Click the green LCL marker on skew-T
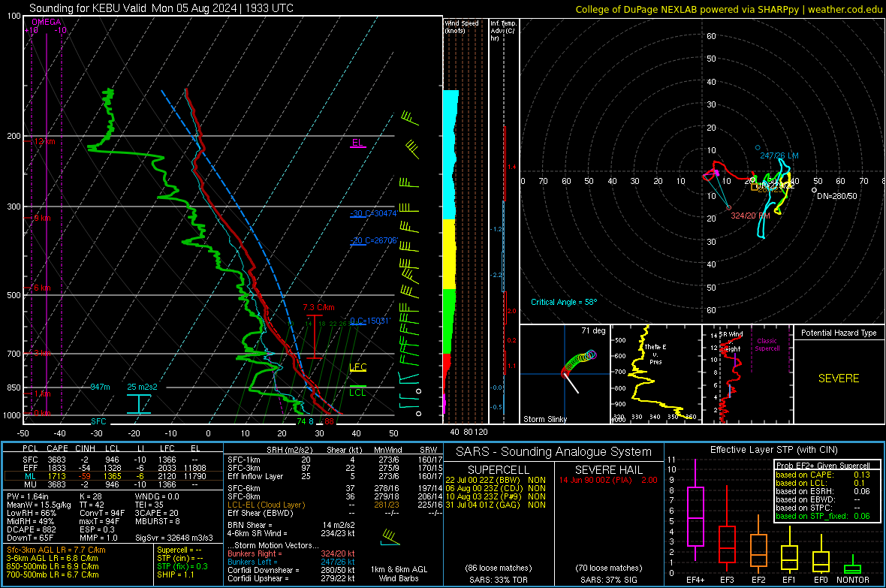Viewport: 886px width, 588px height. pyautogui.click(x=357, y=393)
